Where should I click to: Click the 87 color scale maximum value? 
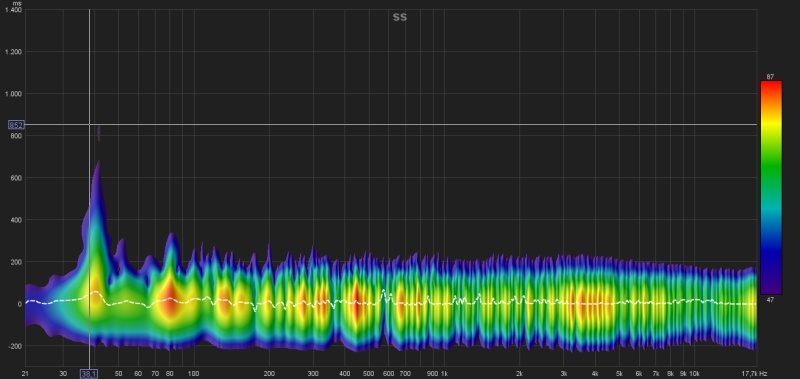tap(770, 77)
